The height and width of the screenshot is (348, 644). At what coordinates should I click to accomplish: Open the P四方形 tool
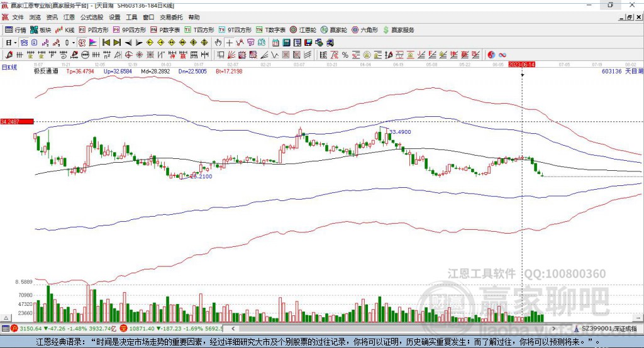coord(94,30)
